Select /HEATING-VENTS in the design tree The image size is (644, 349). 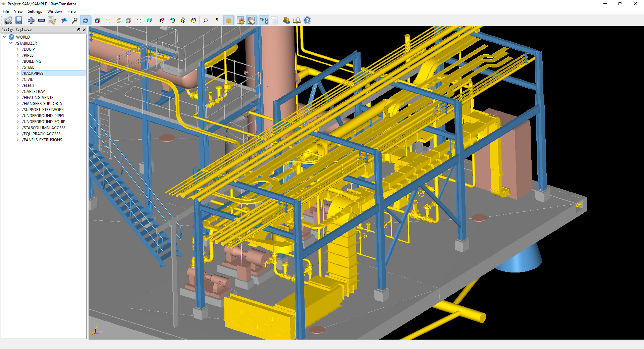coord(38,98)
